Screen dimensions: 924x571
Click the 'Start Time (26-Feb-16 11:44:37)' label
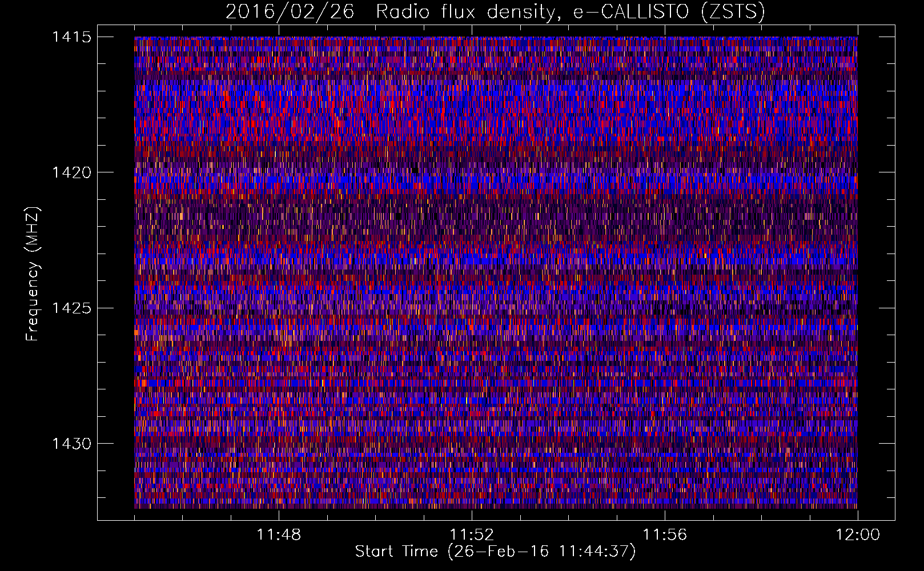[495, 552]
